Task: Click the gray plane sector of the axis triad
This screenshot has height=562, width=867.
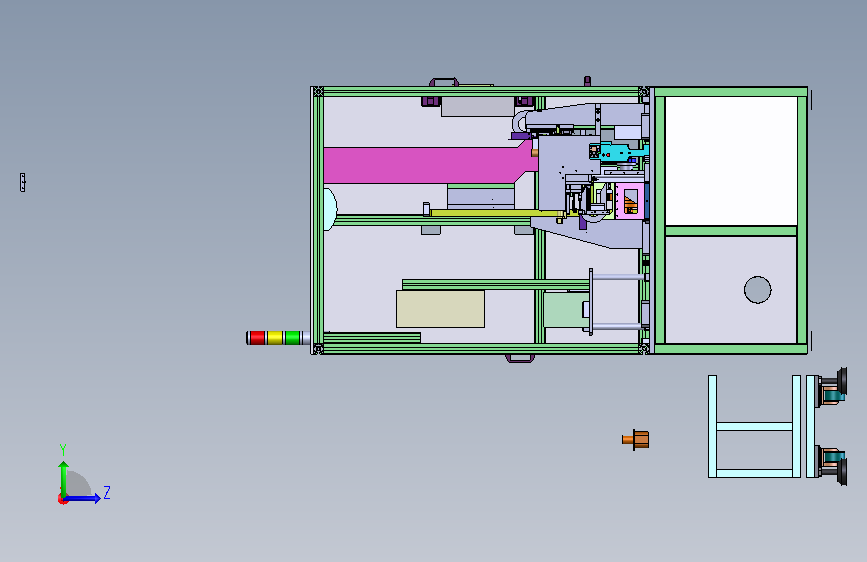Action: 79,484
